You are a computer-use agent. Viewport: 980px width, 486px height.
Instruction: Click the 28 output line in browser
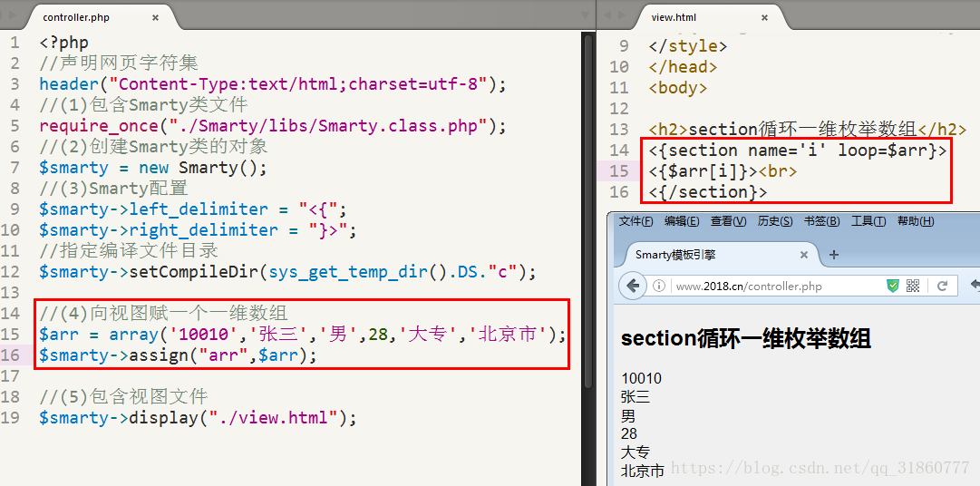coord(629,433)
